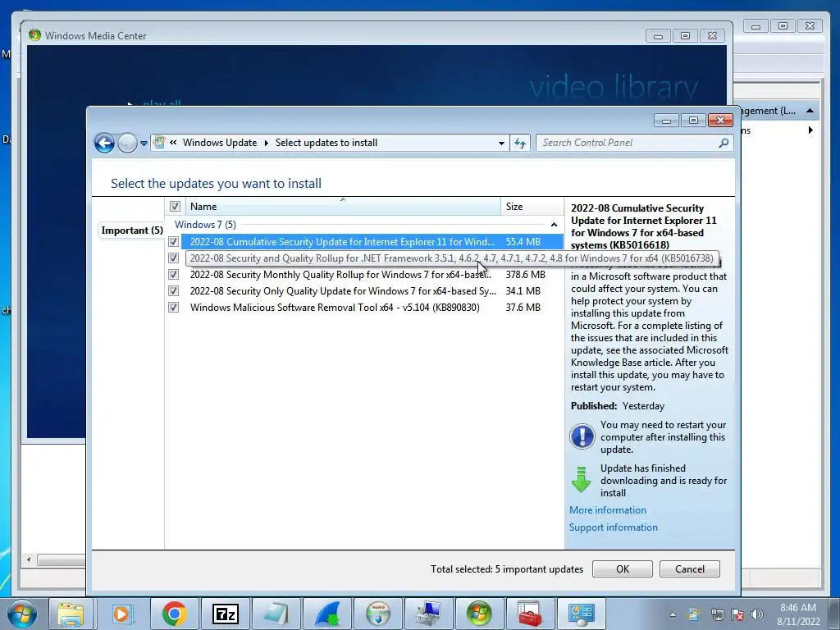
Task: Uncheck the .NET Framework Security and Quality Rollup
Action: (x=173, y=258)
